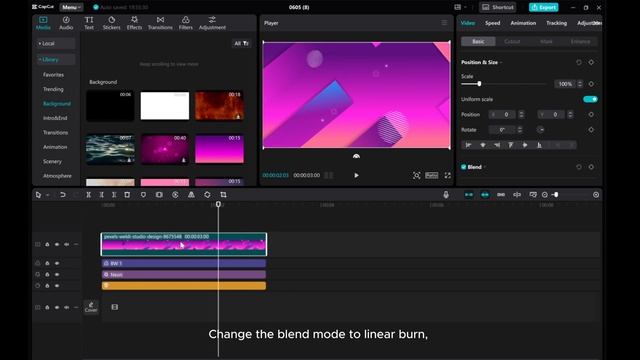
Task: Open the selection tool dropdown arrow
Action: click(x=48, y=195)
